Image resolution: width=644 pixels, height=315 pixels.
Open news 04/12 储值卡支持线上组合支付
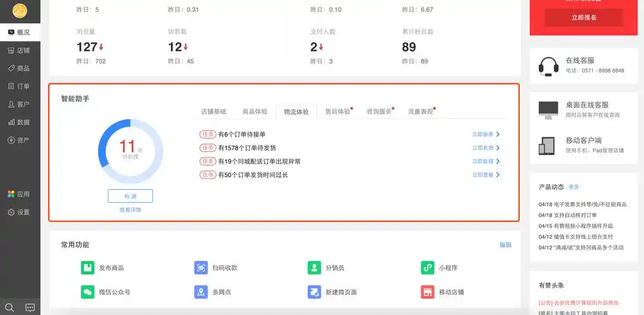coord(575,237)
